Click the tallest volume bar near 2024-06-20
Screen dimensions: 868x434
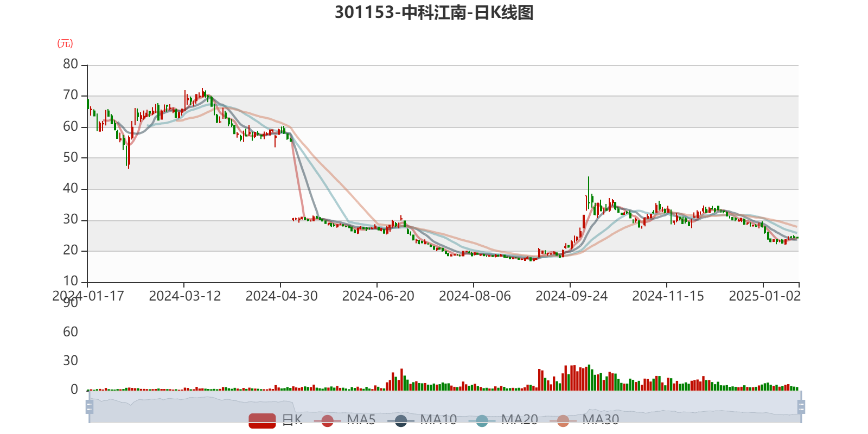coord(401,380)
